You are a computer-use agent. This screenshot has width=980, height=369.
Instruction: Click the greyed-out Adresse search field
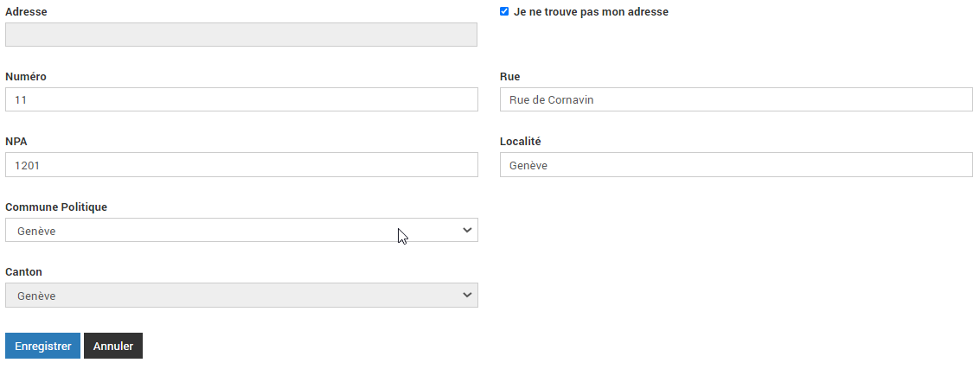point(241,35)
